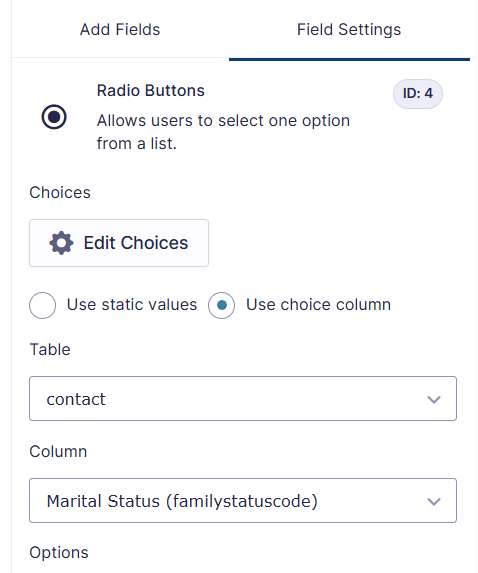The height and width of the screenshot is (573, 478).
Task: Click the ID: 4 badge
Action: [418, 94]
